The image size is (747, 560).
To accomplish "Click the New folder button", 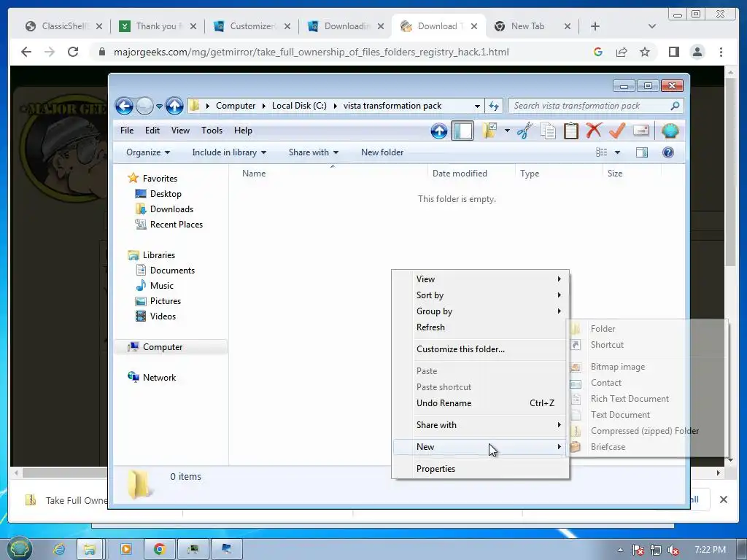I will [382, 152].
